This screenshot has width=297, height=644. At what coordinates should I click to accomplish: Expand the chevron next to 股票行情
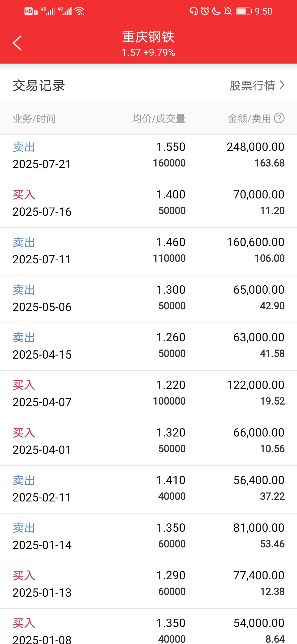[x=282, y=85]
